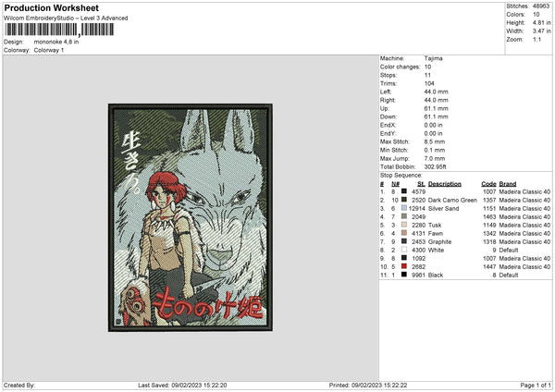The height and width of the screenshot is (392, 555).
Task: Click the barcode under the Wilcom subtitle
Action: tap(59, 30)
